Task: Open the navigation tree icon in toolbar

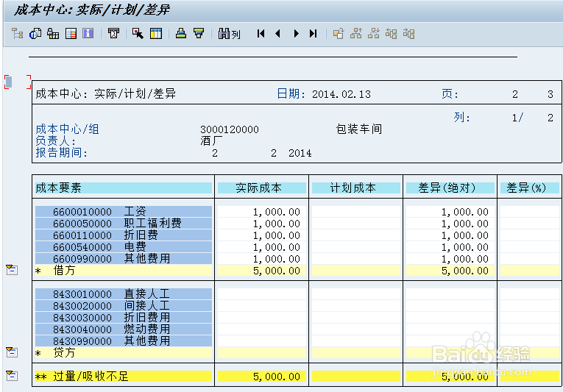Action: 17,34
